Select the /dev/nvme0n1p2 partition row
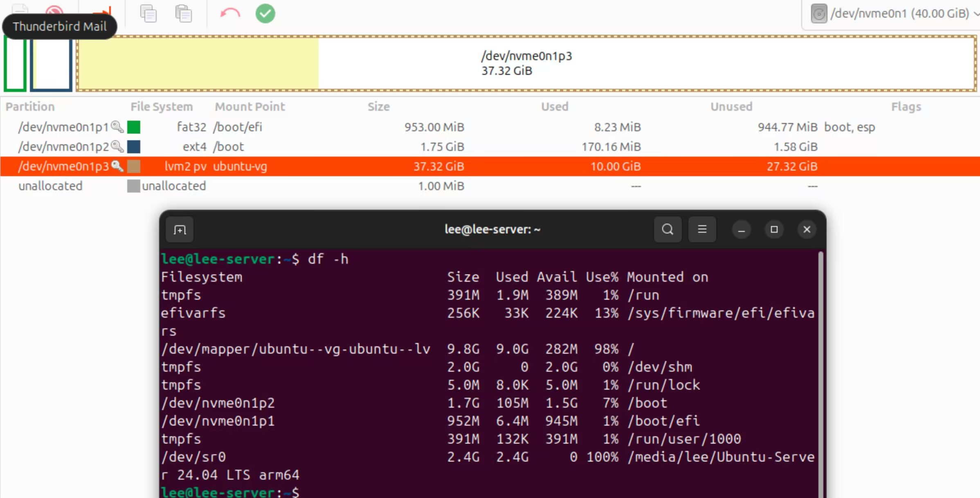The height and width of the screenshot is (498, 980). pos(490,147)
